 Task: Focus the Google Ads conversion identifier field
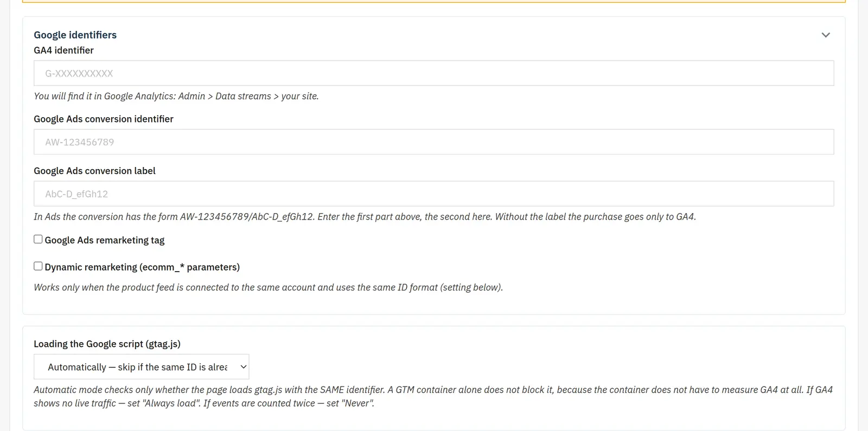[433, 142]
